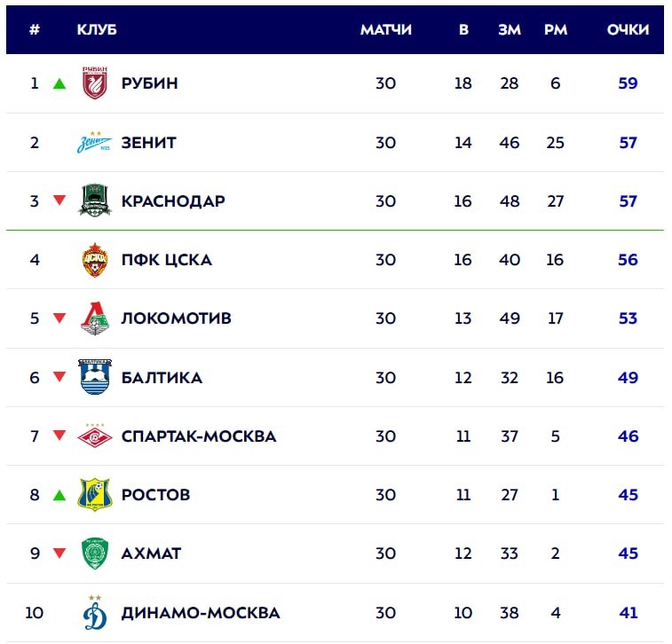Open the СПАРТАК-МОСКВА team link

[198, 436]
